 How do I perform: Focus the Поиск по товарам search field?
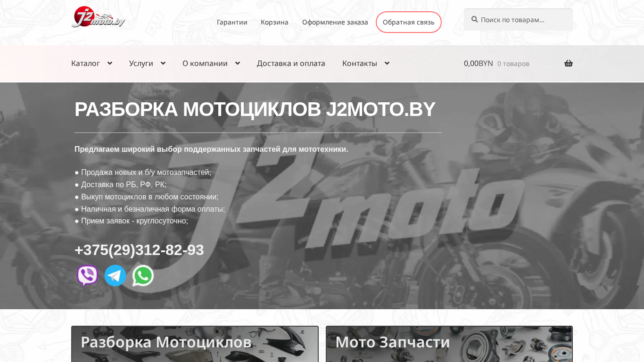coord(518,19)
